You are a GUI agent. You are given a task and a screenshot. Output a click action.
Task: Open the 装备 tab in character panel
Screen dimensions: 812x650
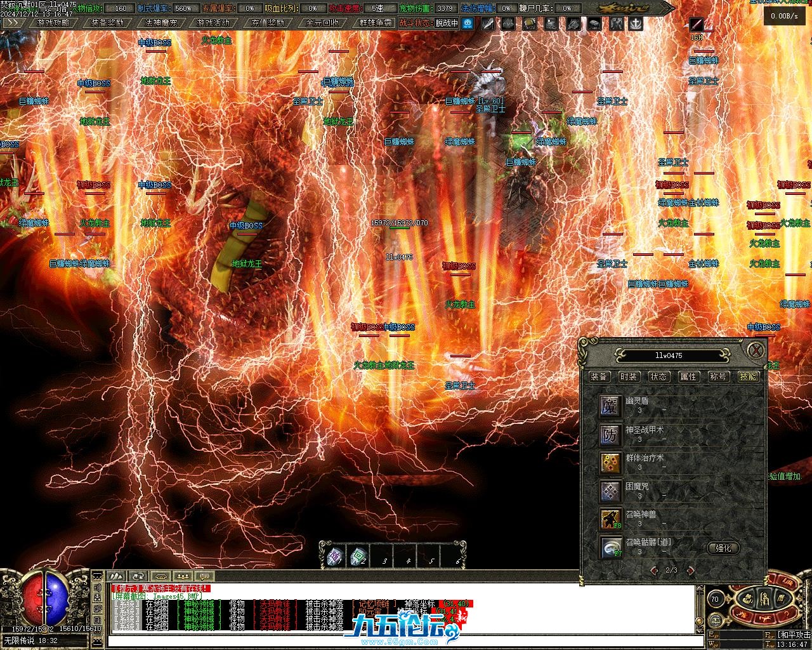(598, 376)
